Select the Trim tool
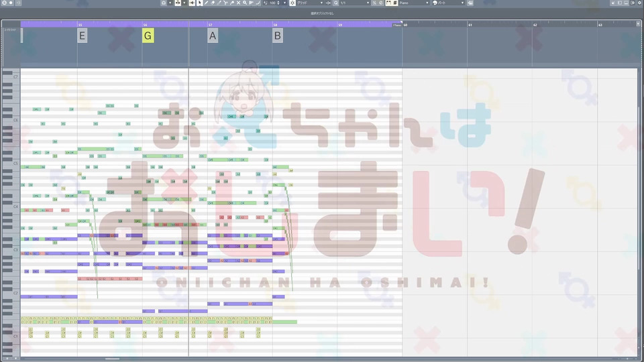 coord(219,3)
